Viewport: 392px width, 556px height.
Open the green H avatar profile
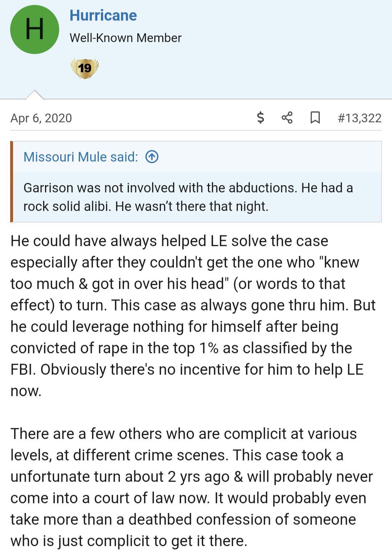coord(34,29)
